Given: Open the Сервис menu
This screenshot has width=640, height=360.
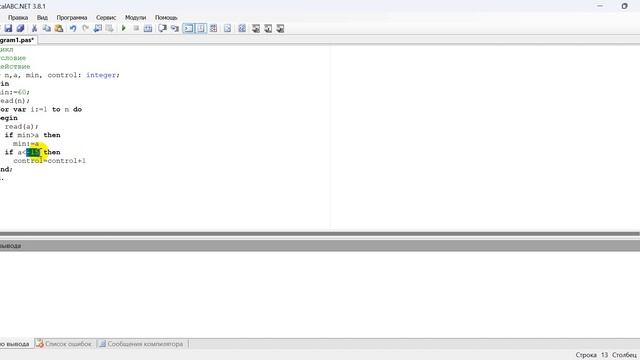Looking at the screenshot, I should 106,18.
